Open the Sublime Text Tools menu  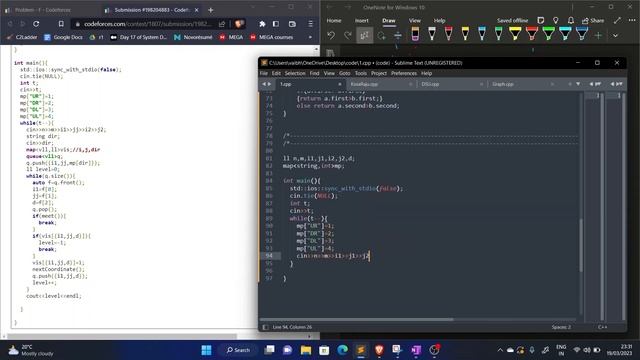pos(360,73)
